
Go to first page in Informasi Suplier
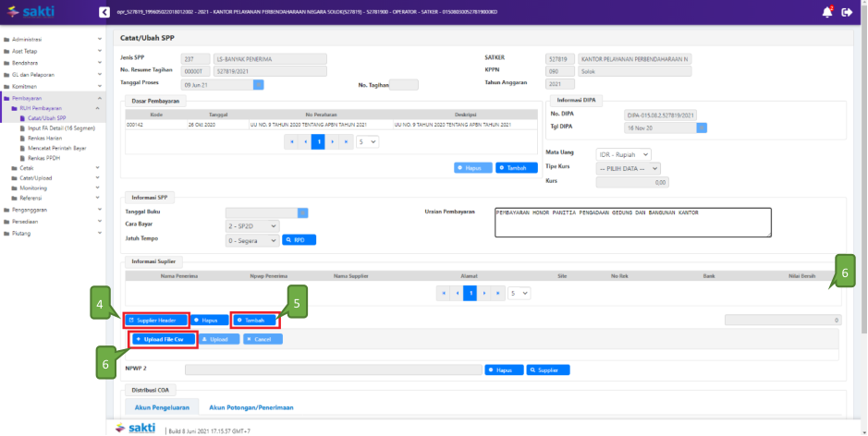pos(443,293)
